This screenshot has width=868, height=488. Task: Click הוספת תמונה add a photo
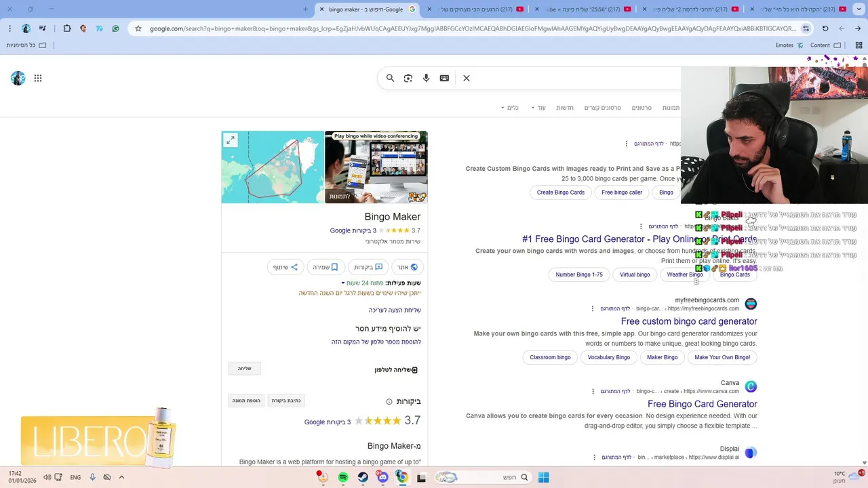pyautogui.click(x=246, y=401)
